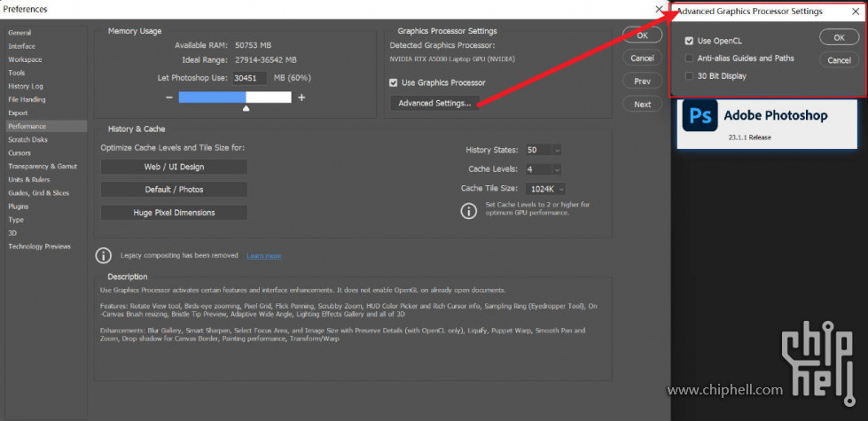Click Advanced Settings button
Screen dimensions: 868x421
pos(434,103)
